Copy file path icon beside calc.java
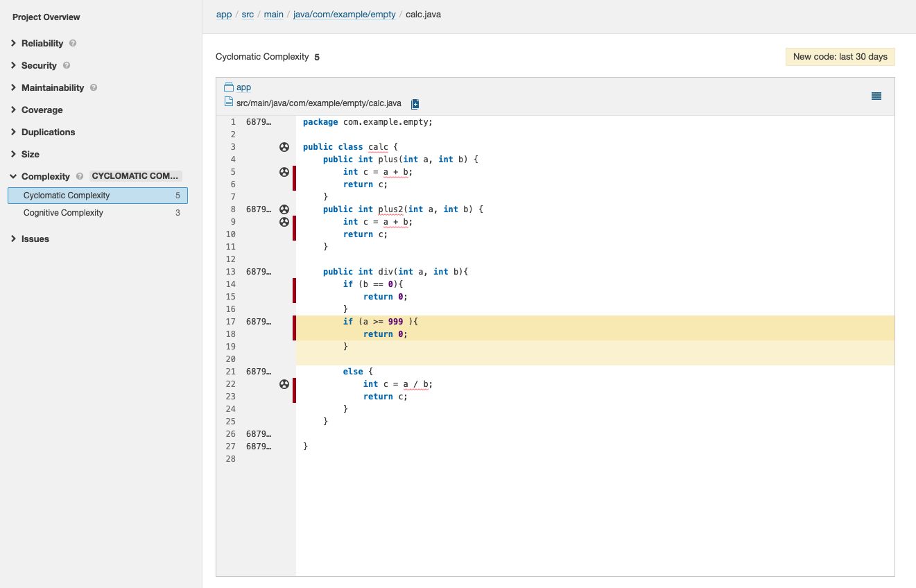The width and height of the screenshot is (916, 588). pyautogui.click(x=415, y=104)
